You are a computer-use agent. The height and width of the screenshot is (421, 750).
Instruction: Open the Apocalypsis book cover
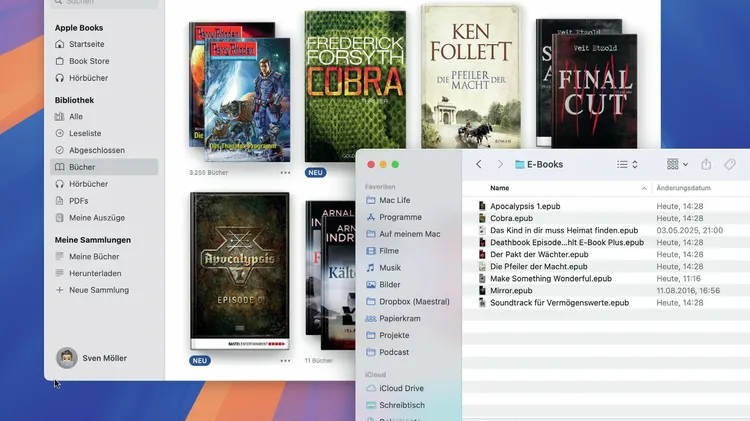coord(240,271)
